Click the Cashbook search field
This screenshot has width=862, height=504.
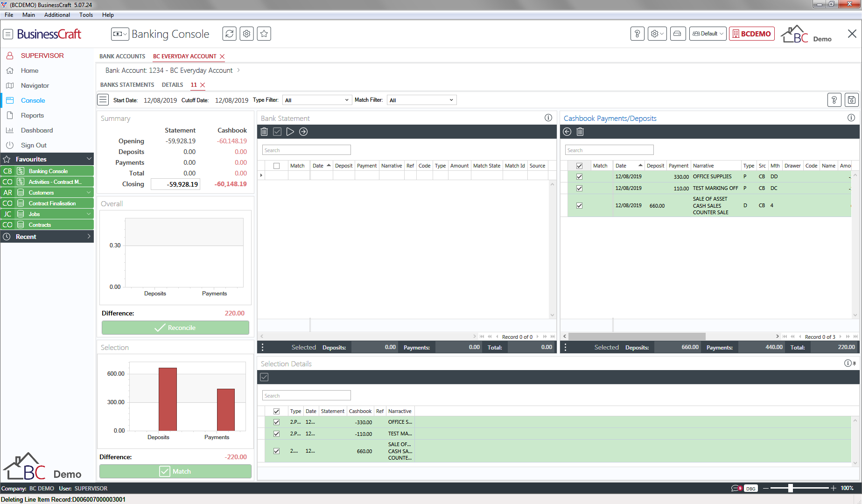pyautogui.click(x=609, y=150)
